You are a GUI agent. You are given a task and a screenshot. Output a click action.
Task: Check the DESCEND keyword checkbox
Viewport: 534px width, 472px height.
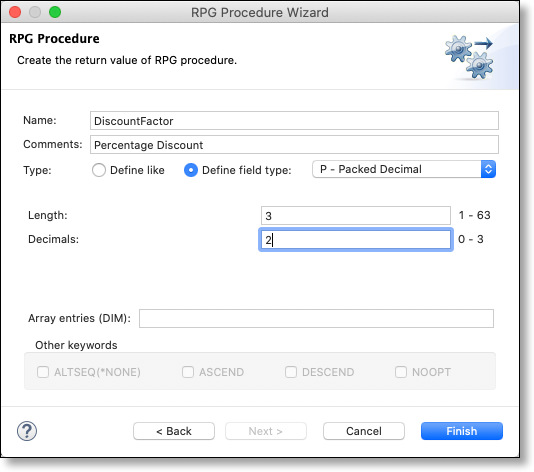(x=291, y=372)
